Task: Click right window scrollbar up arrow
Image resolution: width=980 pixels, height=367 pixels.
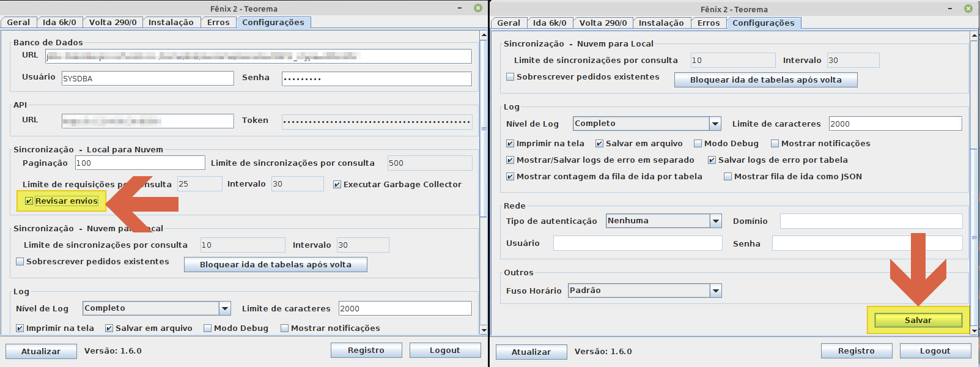Action: 974,36
